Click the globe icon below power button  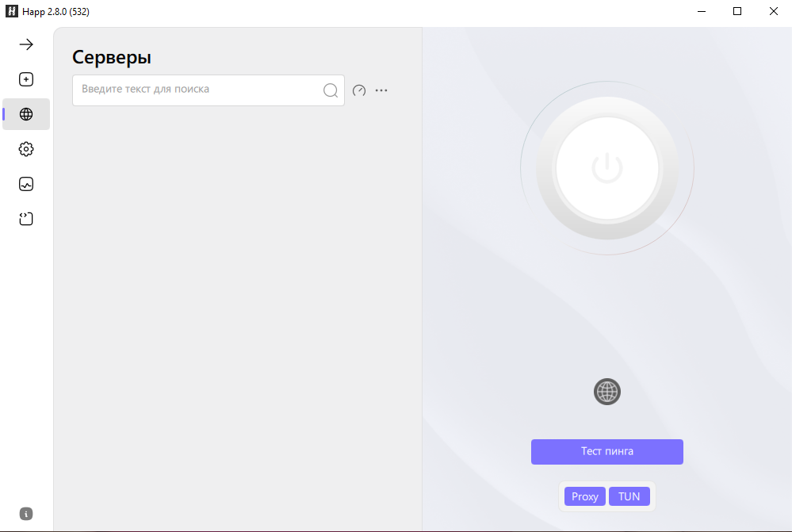tap(607, 391)
